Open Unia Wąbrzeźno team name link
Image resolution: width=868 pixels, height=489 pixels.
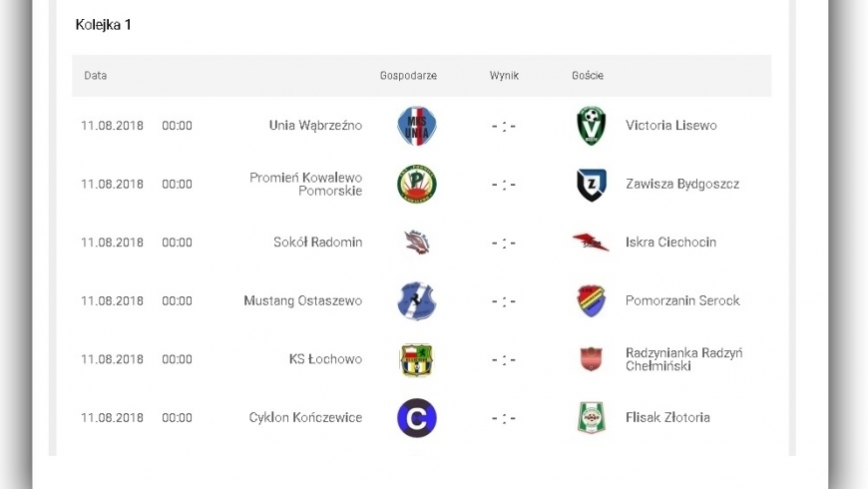point(315,126)
